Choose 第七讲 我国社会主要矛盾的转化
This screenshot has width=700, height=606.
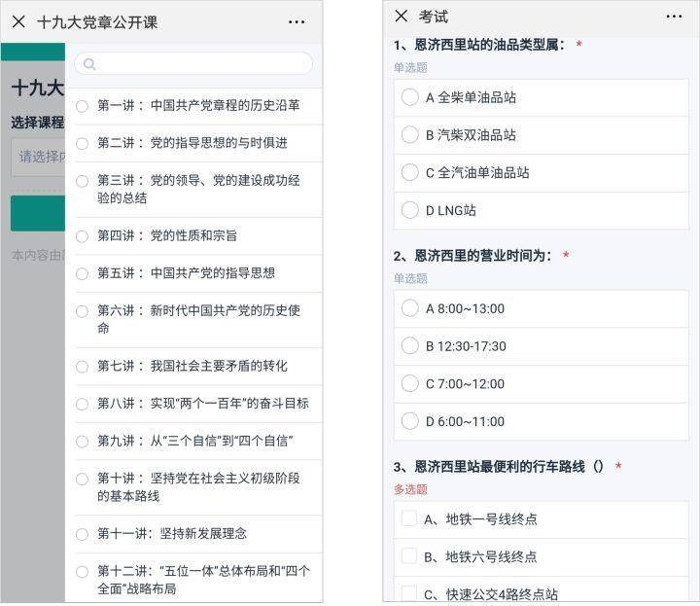[83, 367]
